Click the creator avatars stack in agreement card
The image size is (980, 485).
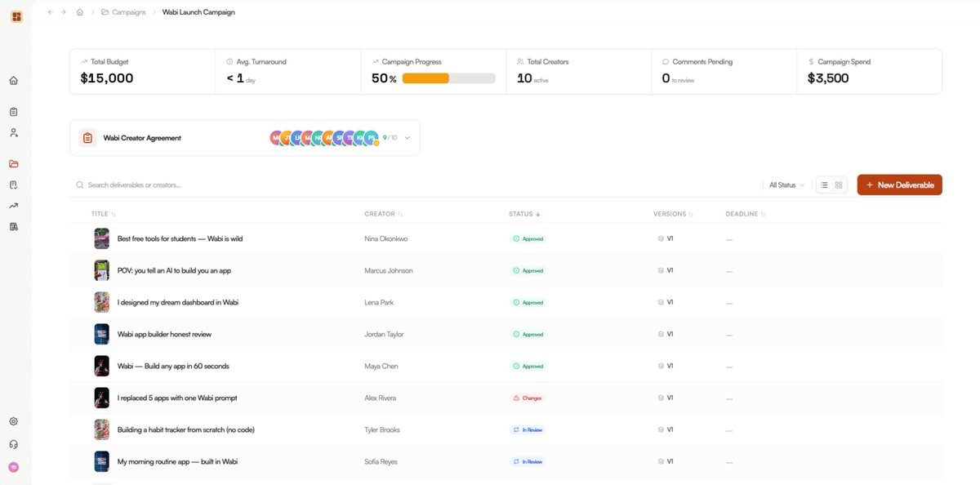(324, 138)
